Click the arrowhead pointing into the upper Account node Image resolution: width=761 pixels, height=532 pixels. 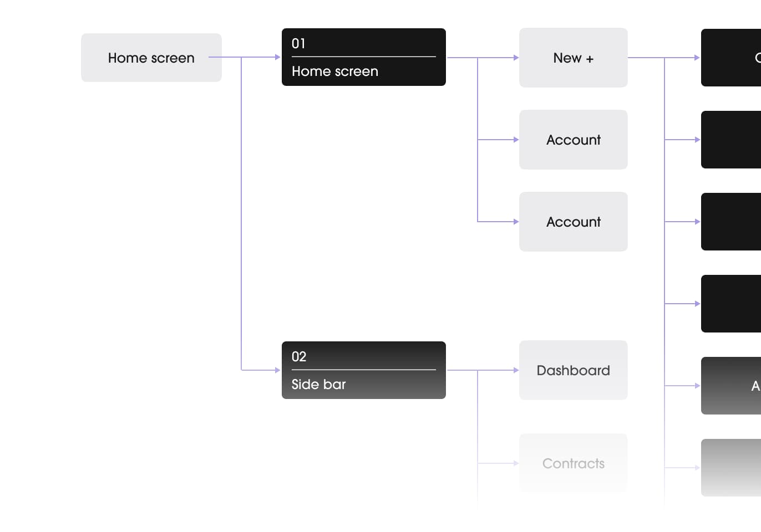tap(516, 140)
